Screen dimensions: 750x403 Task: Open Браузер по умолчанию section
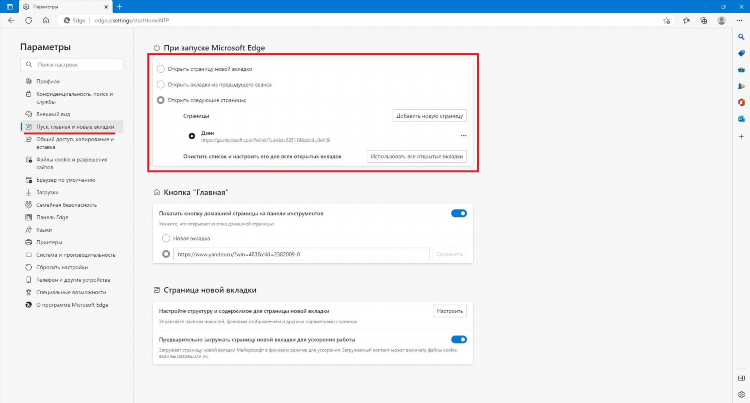[72, 180]
